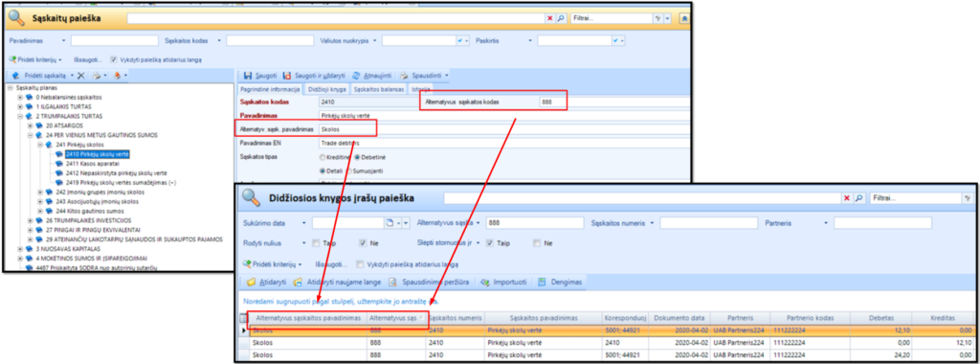Click Išsaugoti link in Didžiosios knygos paieška

click(x=330, y=264)
